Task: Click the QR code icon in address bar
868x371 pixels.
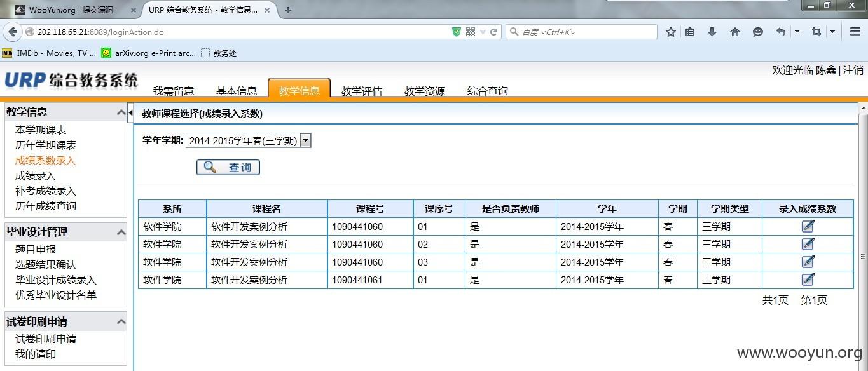Action: click(471, 32)
